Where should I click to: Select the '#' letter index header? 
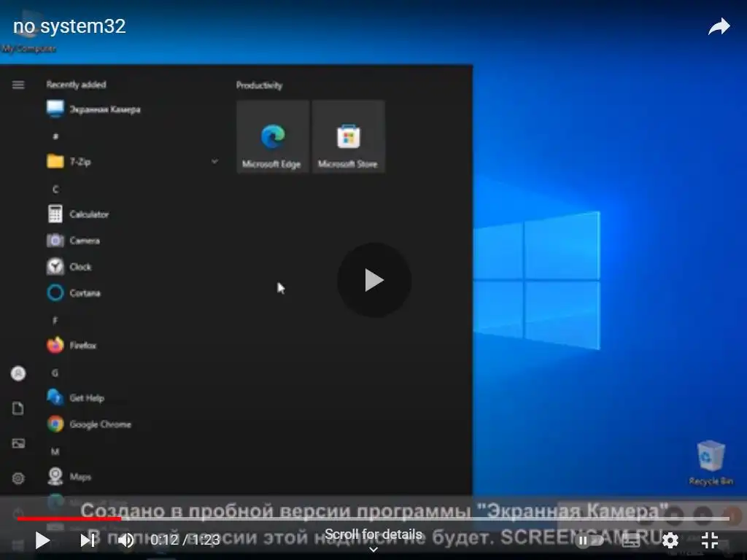55,136
